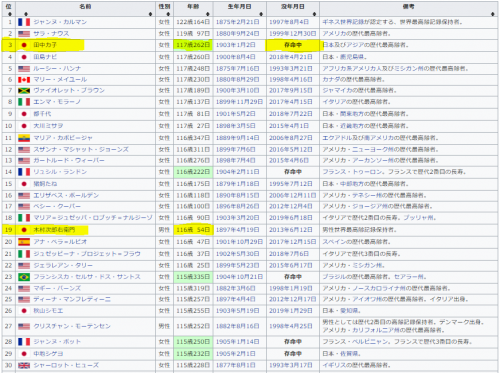Click the Japanese flag beside 木村次郎右衛門

click(24, 230)
